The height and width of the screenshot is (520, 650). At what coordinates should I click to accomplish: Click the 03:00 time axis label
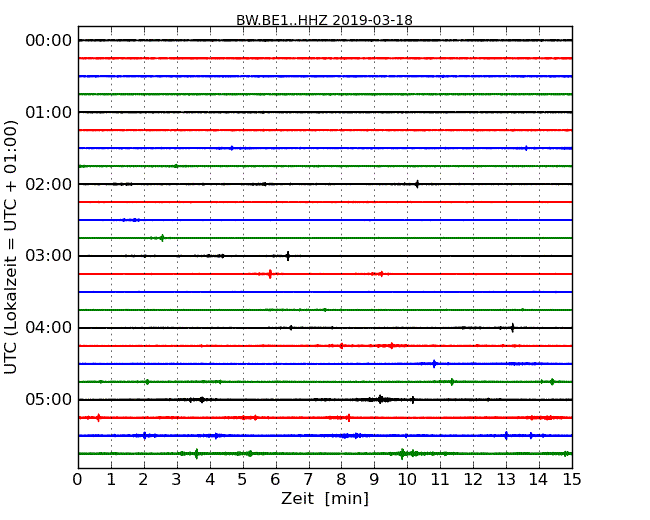pos(49,256)
